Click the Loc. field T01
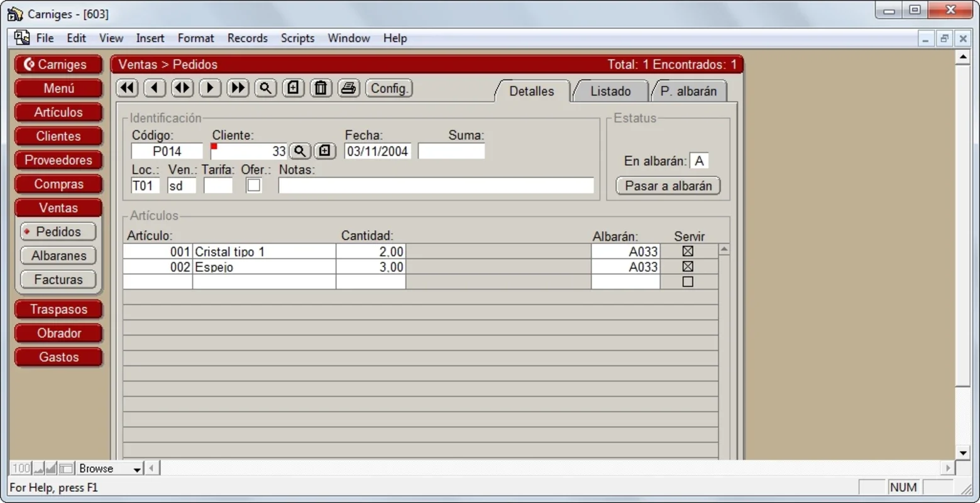The image size is (980, 503). pos(146,185)
